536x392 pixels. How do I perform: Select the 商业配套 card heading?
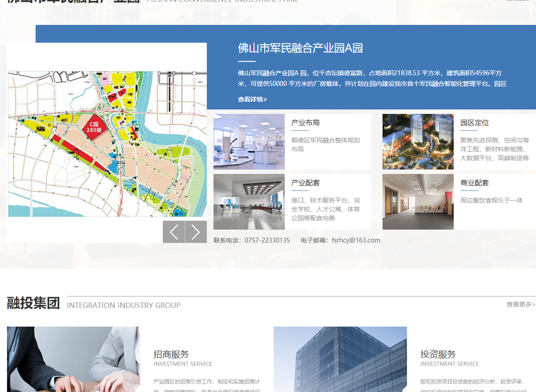[x=475, y=182]
